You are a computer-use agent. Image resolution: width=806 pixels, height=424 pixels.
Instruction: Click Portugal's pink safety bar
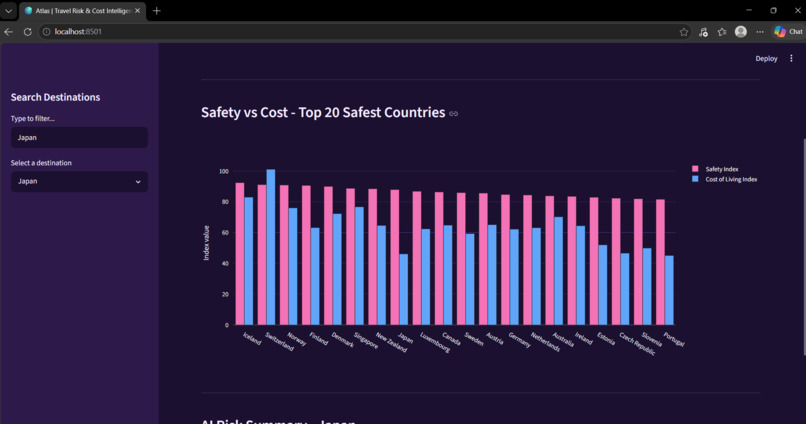(x=661, y=263)
